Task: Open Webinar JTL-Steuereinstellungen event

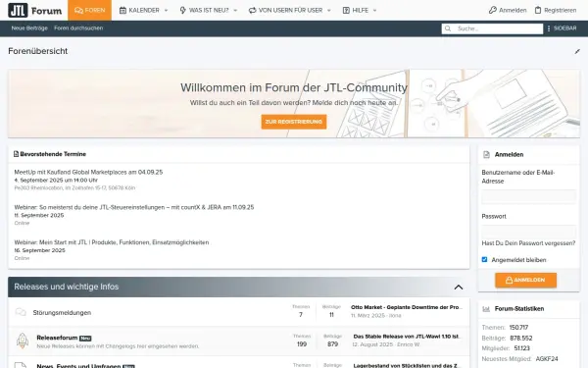Action: [134, 207]
